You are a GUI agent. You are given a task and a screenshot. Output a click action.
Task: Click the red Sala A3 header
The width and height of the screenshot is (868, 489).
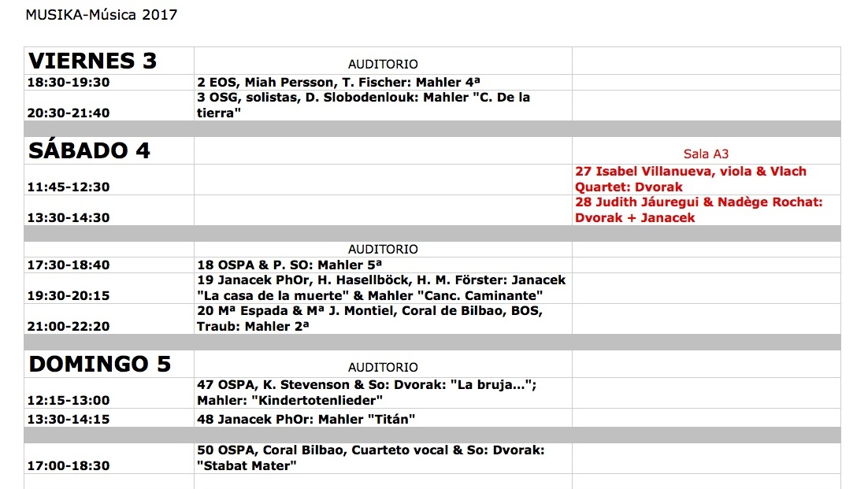click(706, 154)
